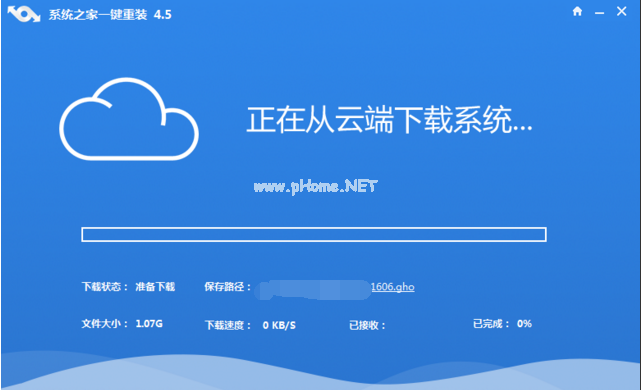
Task: Click the 已完成 label
Action: pos(491,324)
